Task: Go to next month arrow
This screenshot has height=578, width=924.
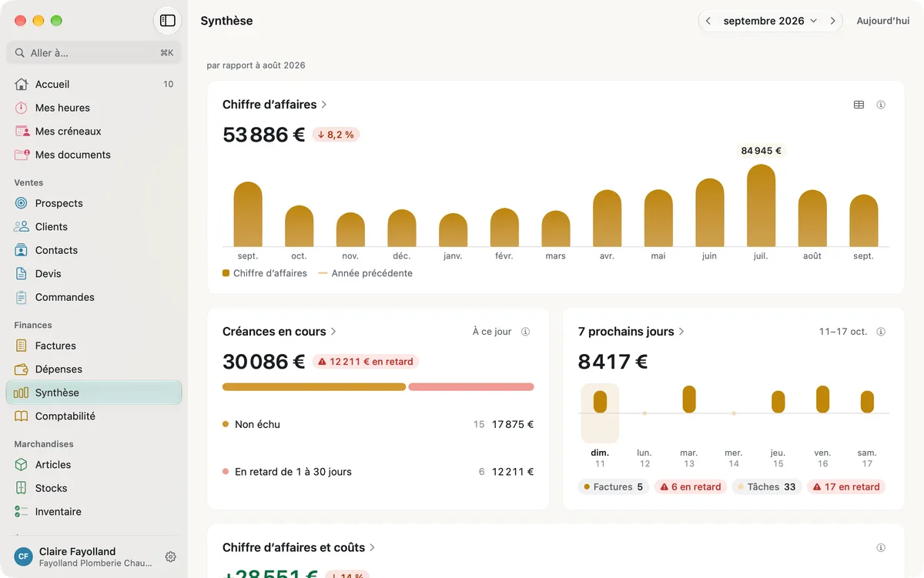Action: coord(832,21)
